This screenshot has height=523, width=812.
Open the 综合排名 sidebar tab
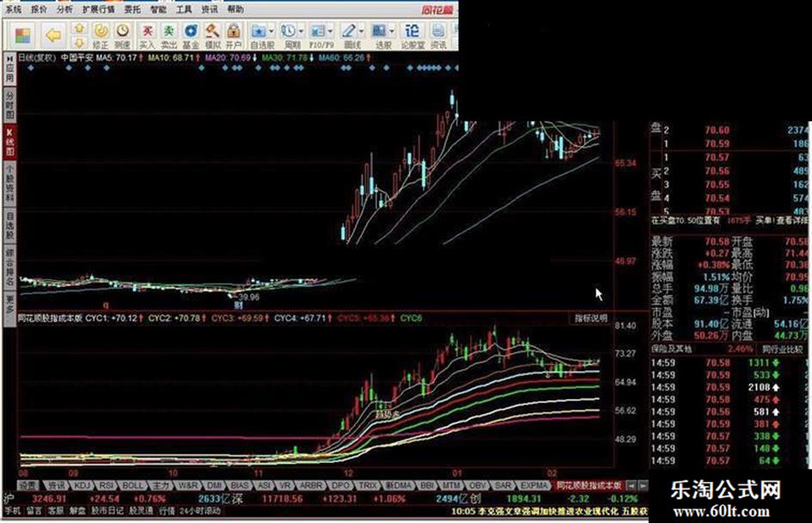[x=9, y=267]
